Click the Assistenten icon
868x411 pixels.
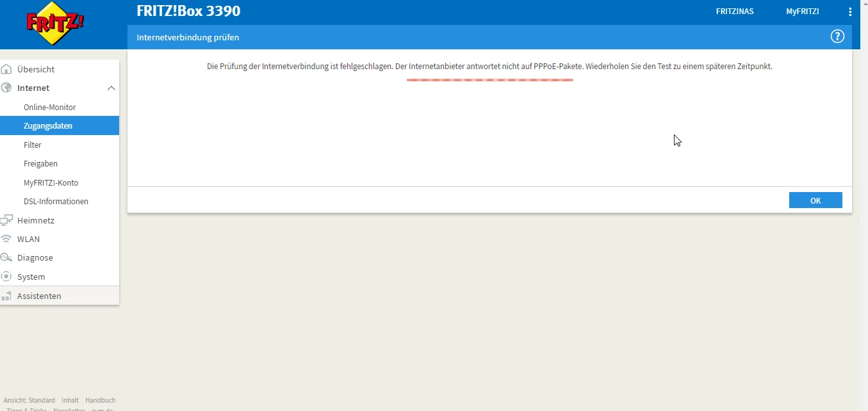tap(6, 296)
